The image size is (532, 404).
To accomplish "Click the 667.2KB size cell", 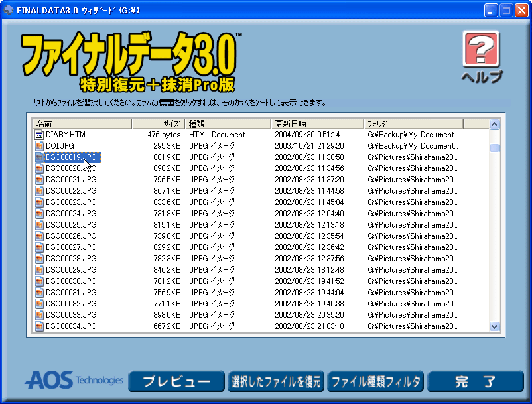I will (x=167, y=326).
